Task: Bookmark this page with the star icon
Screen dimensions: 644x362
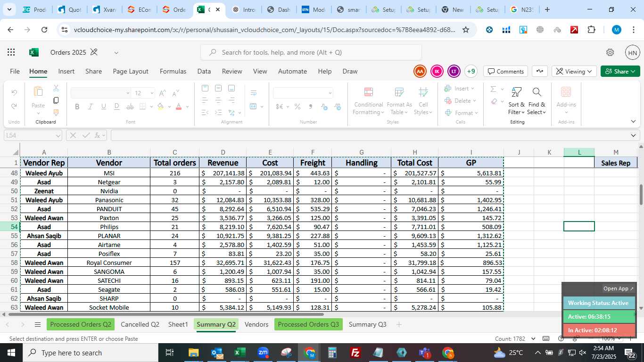Action: (466, 30)
